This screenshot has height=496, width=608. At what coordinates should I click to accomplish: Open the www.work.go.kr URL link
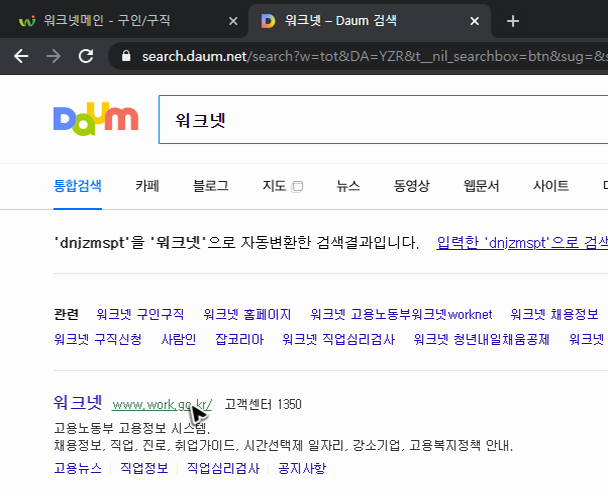point(162,405)
